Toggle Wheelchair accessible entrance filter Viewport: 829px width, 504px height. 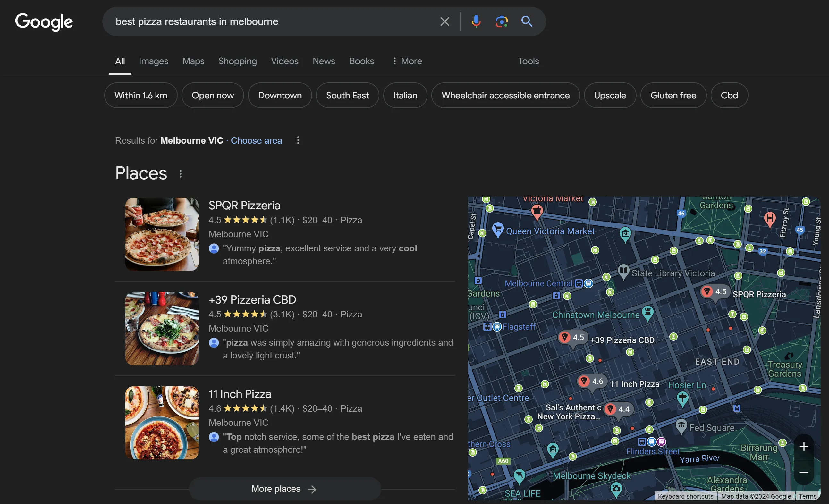pyautogui.click(x=505, y=95)
